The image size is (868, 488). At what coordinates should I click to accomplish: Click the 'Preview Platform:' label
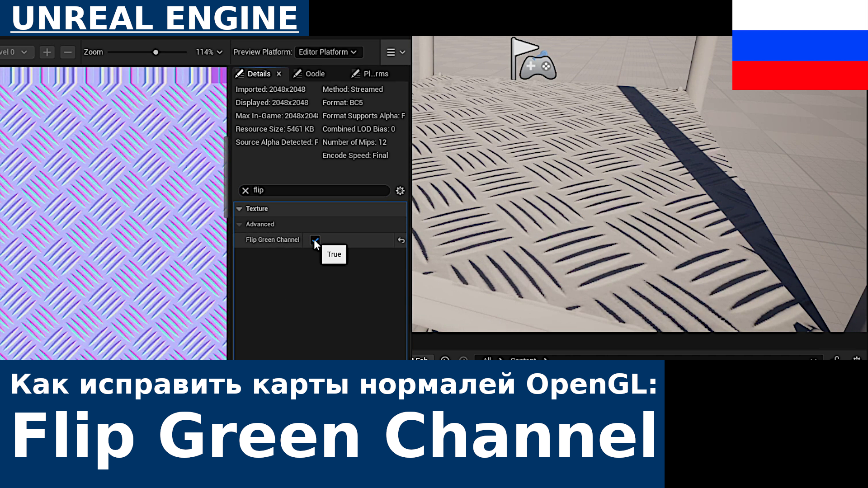point(262,52)
